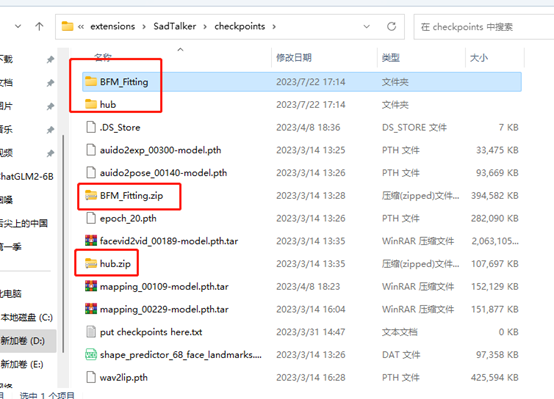Image resolution: width=554 pixels, height=399 pixels.
Task: Select hub folder icon
Action: pos(91,104)
